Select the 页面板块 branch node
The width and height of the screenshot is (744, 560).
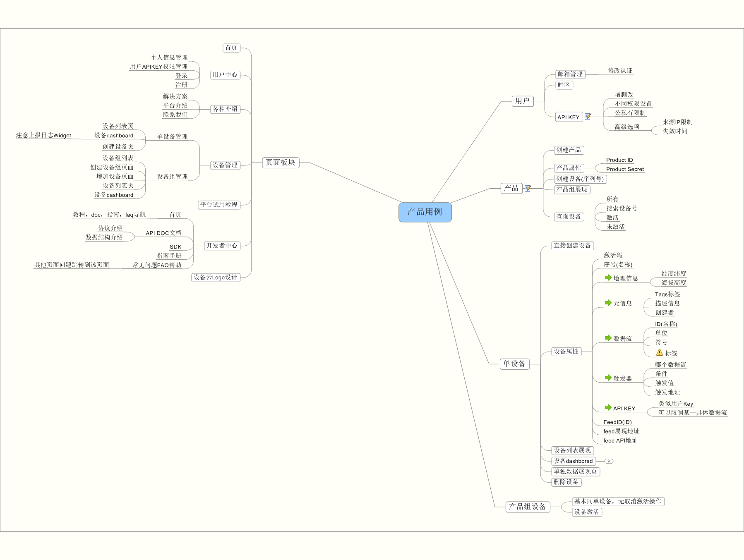(x=281, y=163)
